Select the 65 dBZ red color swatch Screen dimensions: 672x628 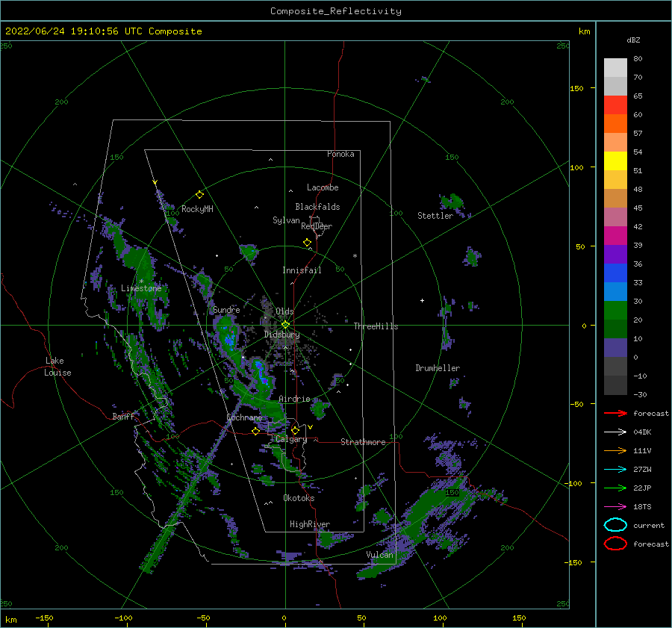click(x=615, y=105)
